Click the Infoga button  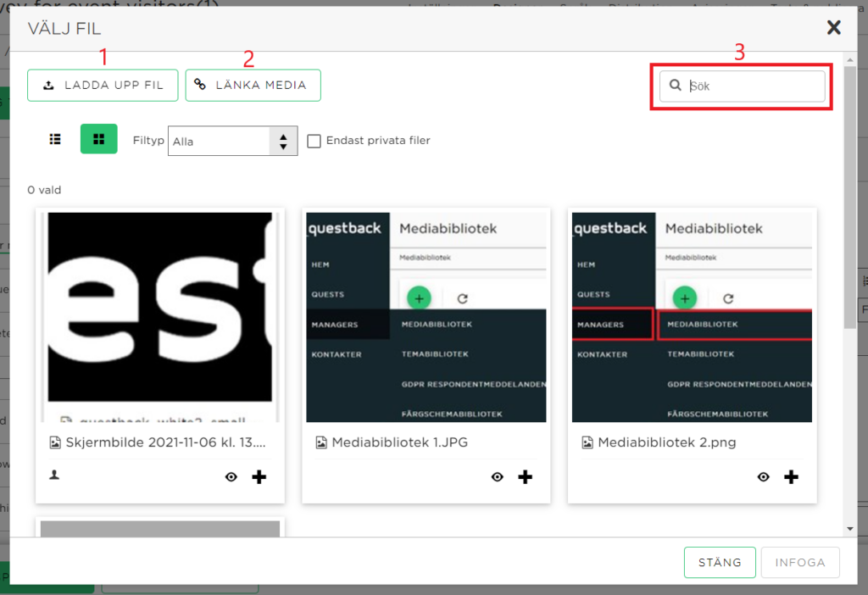pos(800,562)
